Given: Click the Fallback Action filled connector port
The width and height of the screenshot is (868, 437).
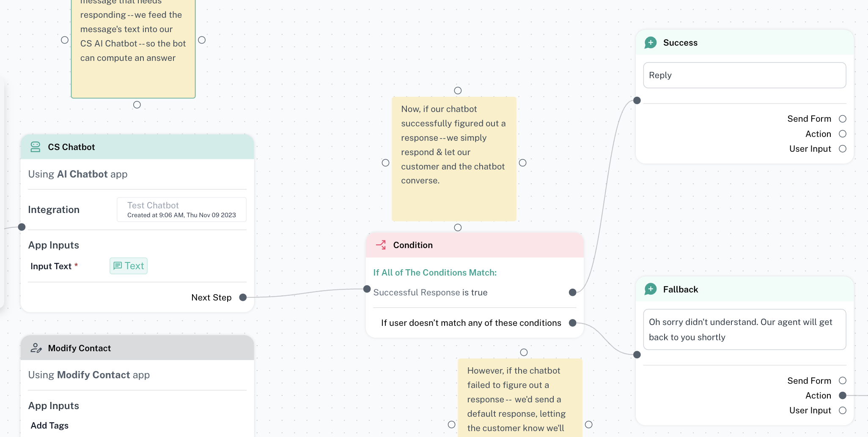Looking at the screenshot, I should (842, 396).
